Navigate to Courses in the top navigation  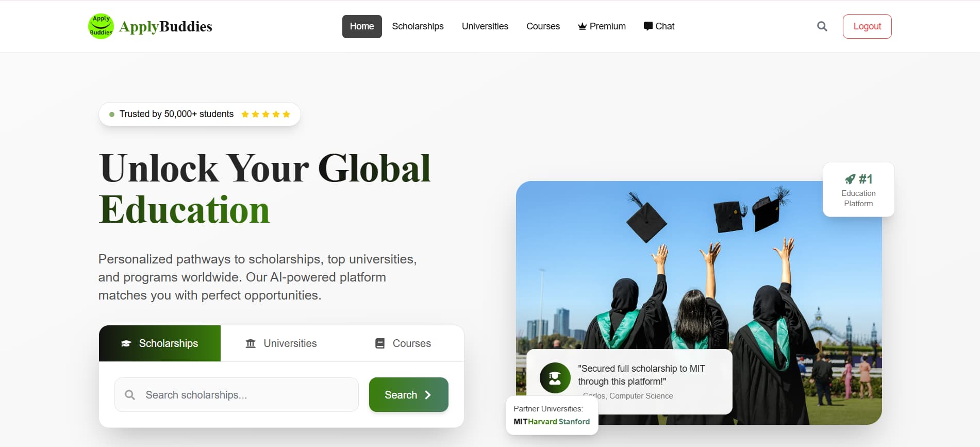coord(543,26)
